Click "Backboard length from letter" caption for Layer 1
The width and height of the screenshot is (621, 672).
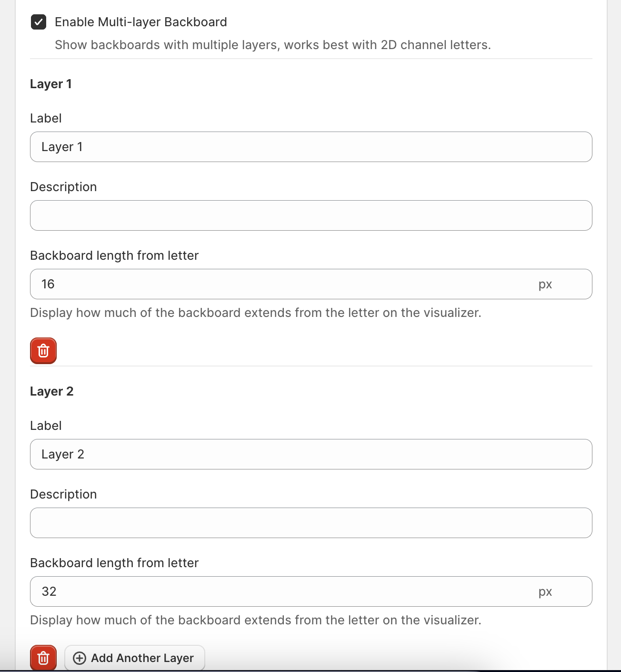coord(114,255)
